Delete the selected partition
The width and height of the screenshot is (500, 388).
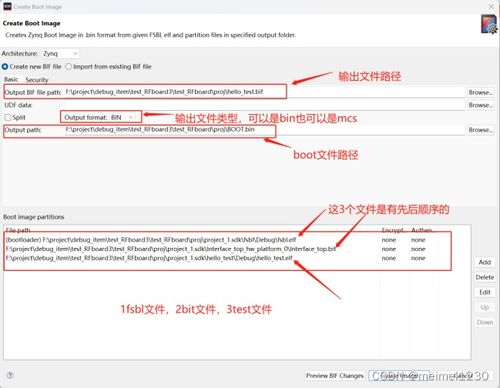point(485,277)
